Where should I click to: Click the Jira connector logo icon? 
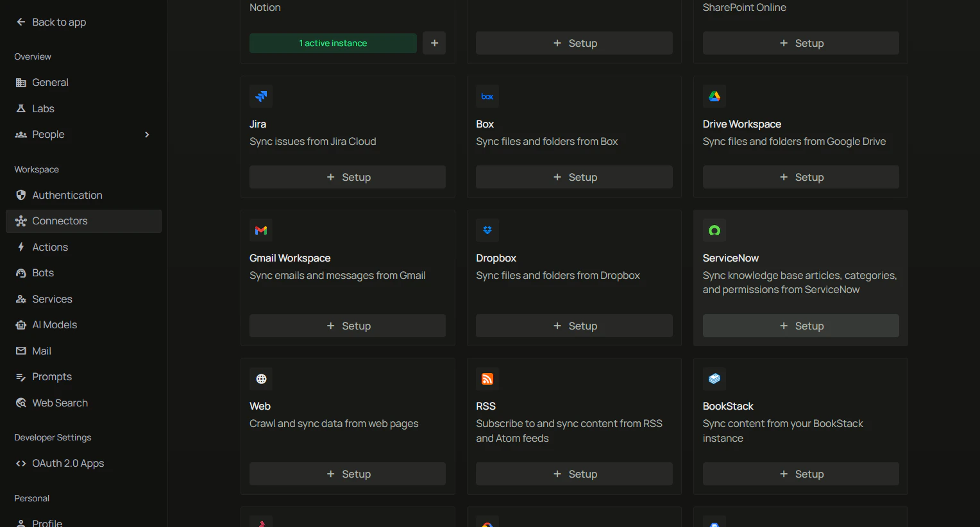pos(261,96)
